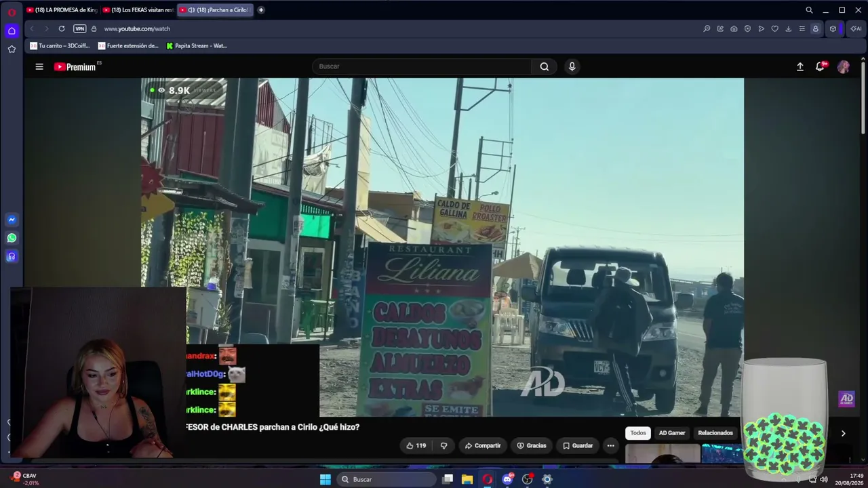Select the ¡Parchan a Cirilo! tab

(x=215, y=10)
